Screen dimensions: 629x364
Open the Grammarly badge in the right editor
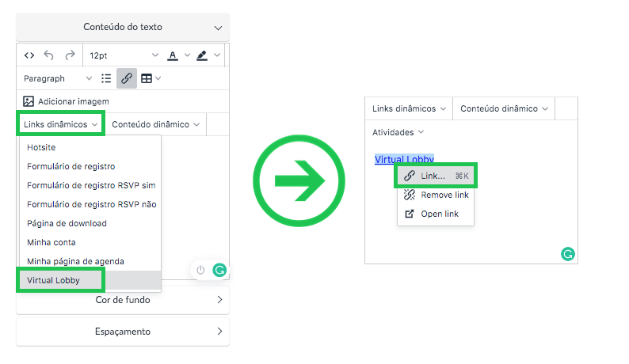(568, 254)
